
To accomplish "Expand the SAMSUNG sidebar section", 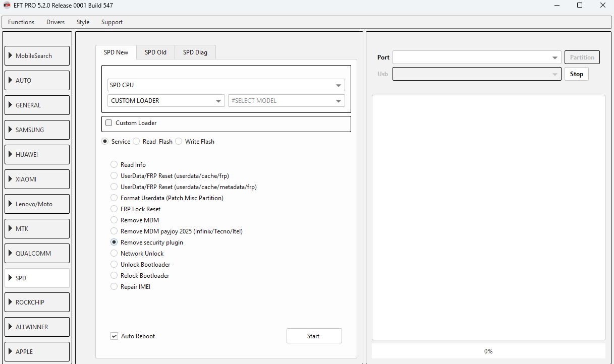I will click(x=37, y=130).
